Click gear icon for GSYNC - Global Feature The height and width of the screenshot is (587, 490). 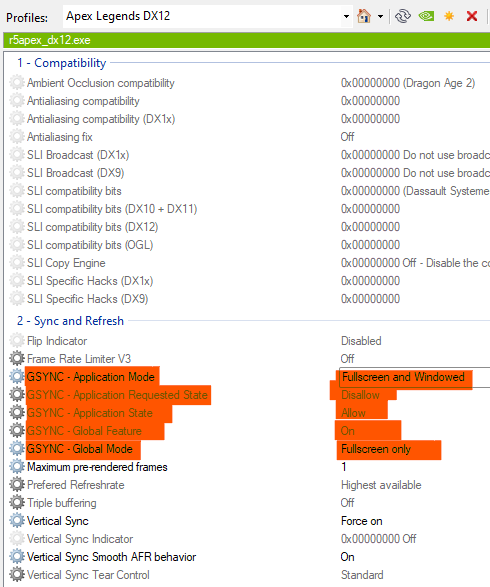17,431
